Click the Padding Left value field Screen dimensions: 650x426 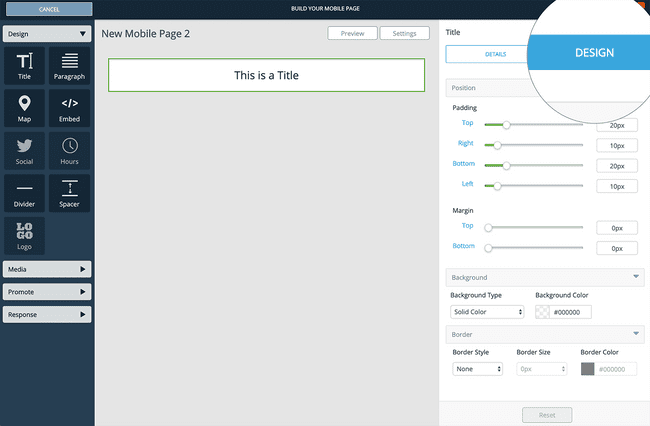[617, 186]
